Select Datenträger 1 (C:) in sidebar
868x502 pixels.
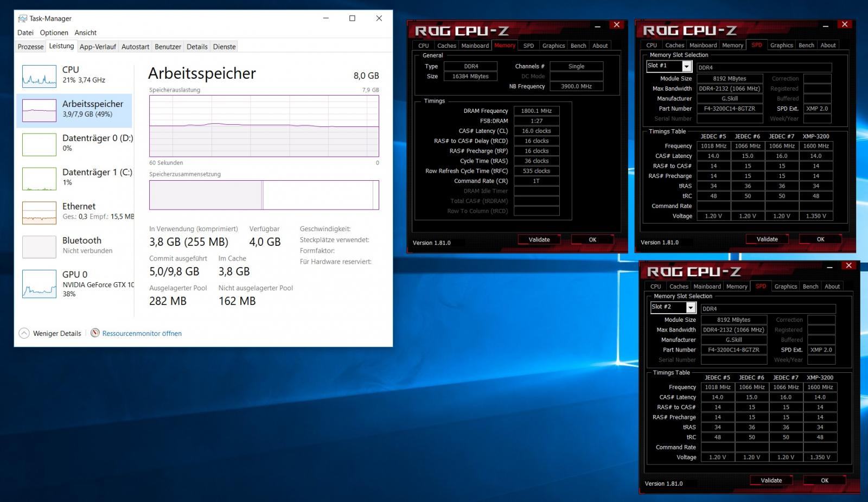(74, 179)
